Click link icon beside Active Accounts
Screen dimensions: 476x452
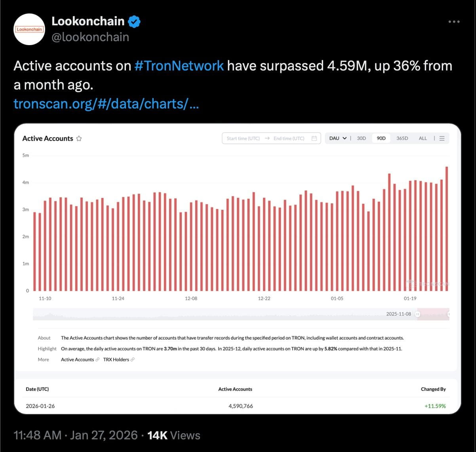97,360
